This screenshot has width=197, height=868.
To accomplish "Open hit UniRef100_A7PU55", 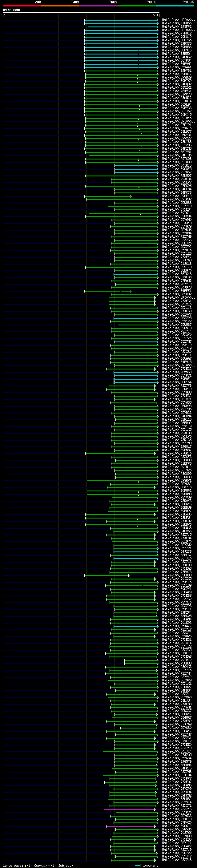I will pyautogui.click(x=177, y=23).
